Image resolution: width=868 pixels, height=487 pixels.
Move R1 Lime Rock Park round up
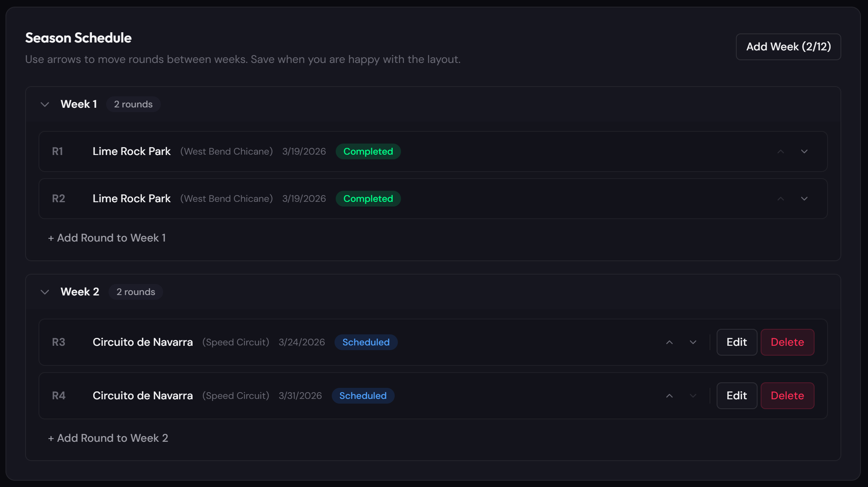(781, 151)
